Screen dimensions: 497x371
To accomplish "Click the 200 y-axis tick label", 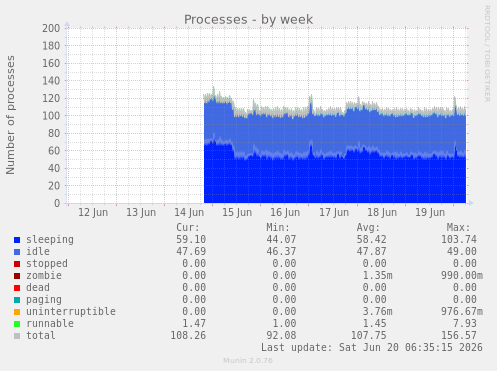I will point(51,28).
